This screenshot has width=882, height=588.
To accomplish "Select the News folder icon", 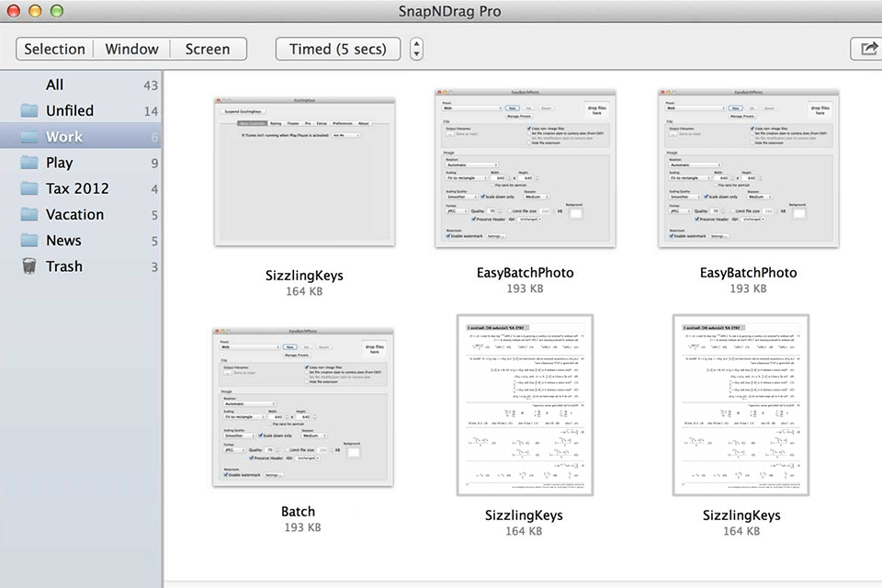I will click(x=28, y=240).
